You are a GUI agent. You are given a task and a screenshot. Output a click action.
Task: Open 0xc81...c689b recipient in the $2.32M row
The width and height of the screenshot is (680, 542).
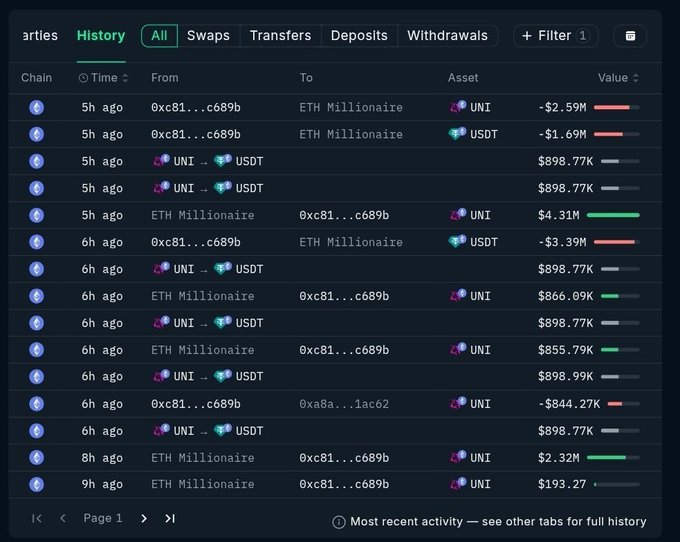[x=344, y=458]
